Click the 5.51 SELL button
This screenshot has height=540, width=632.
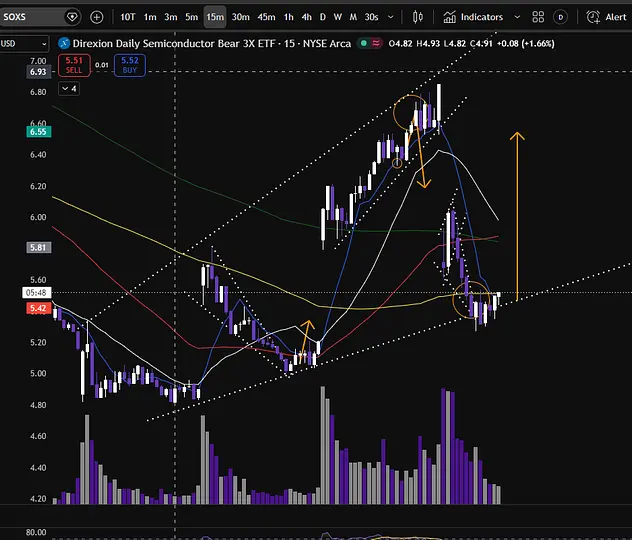tap(74, 65)
